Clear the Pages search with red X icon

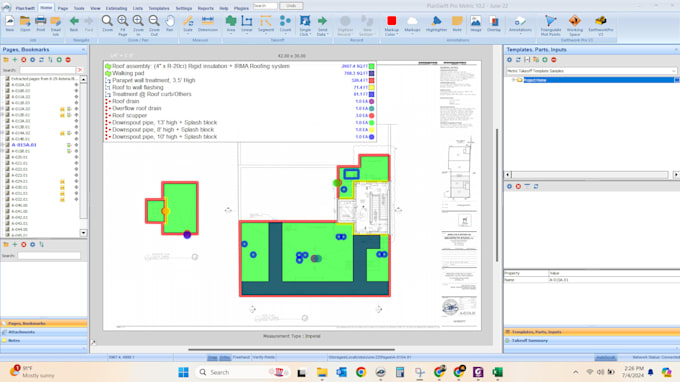coord(80,70)
